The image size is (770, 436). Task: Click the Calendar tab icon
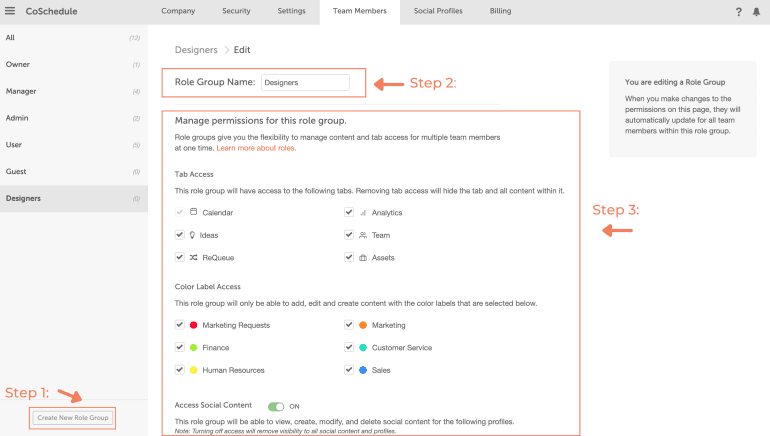193,212
